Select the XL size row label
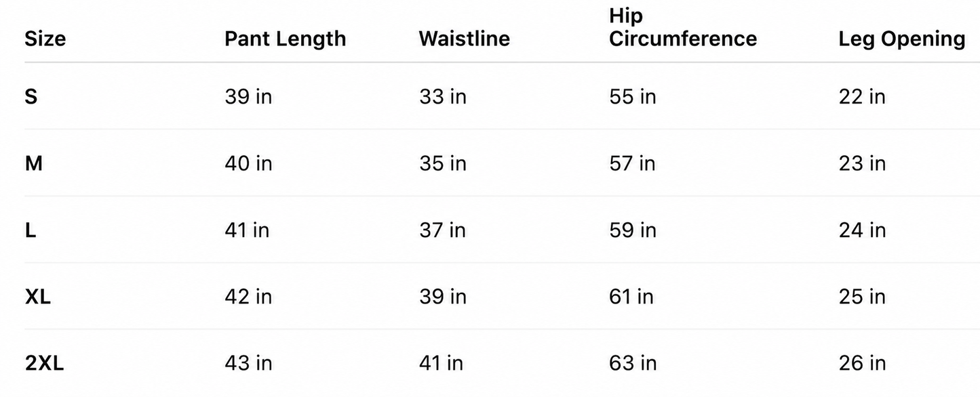This screenshot has height=397, width=980. coord(38,297)
